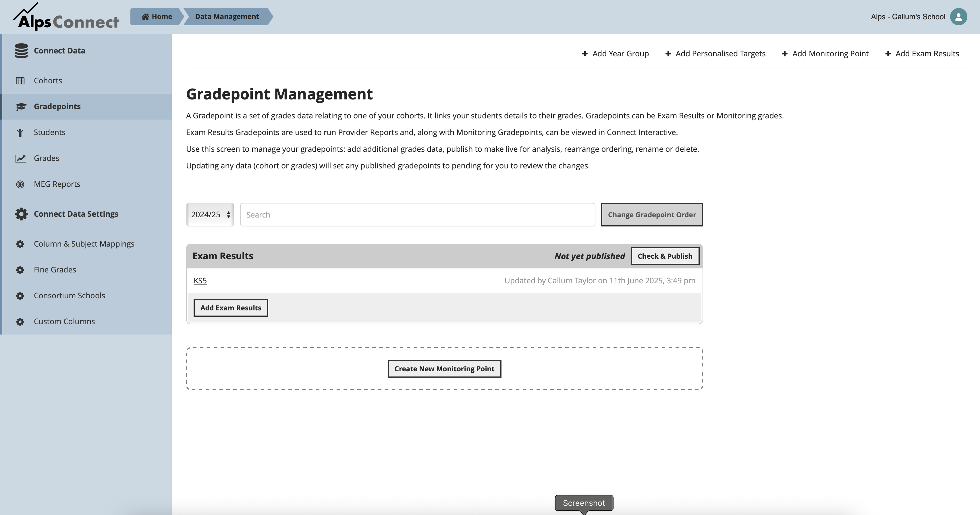Select Gradepoints sidebar item

87,107
